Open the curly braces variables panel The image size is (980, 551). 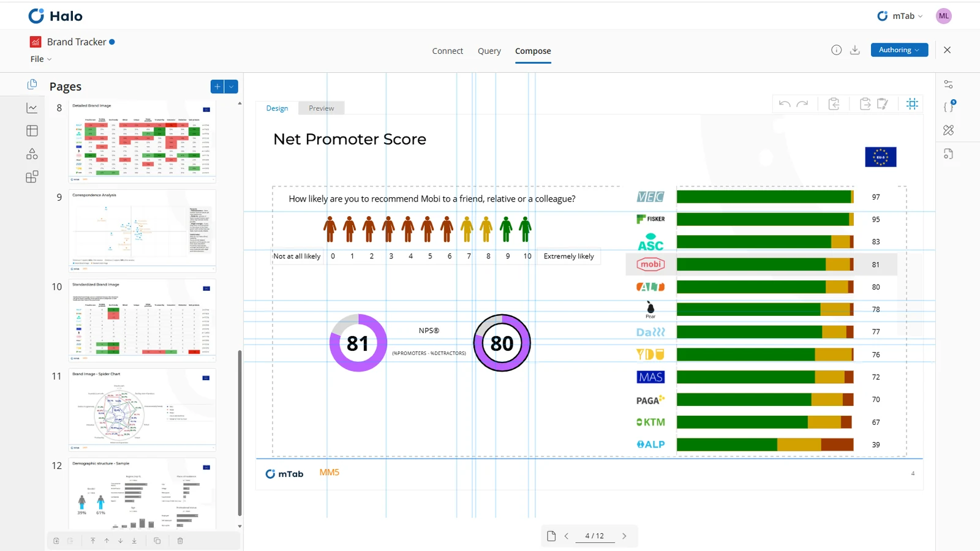pyautogui.click(x=949, y=107)
